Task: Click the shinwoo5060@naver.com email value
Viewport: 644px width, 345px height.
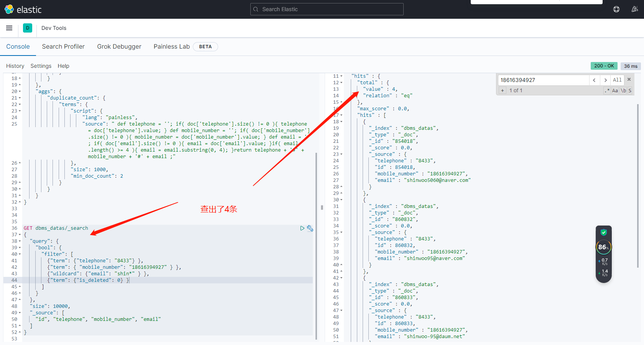Action: tap(437, 180)
